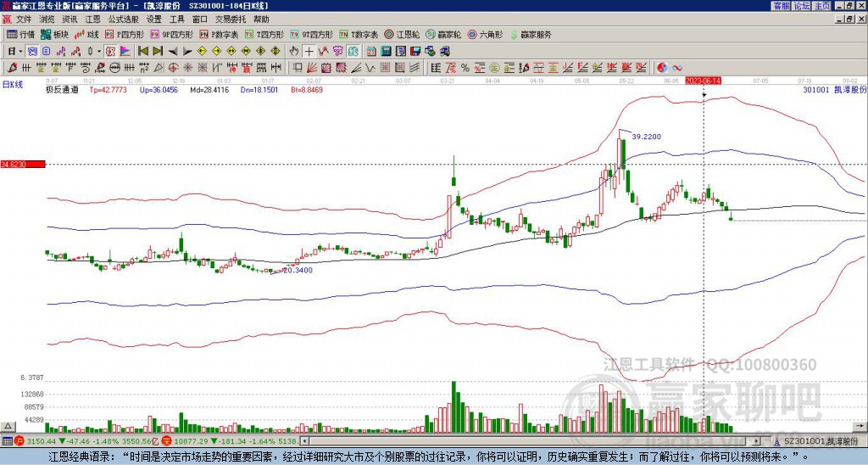
Task: Open the 公式选股 menu
Action: pyautogui.click(x=124, y=20)
